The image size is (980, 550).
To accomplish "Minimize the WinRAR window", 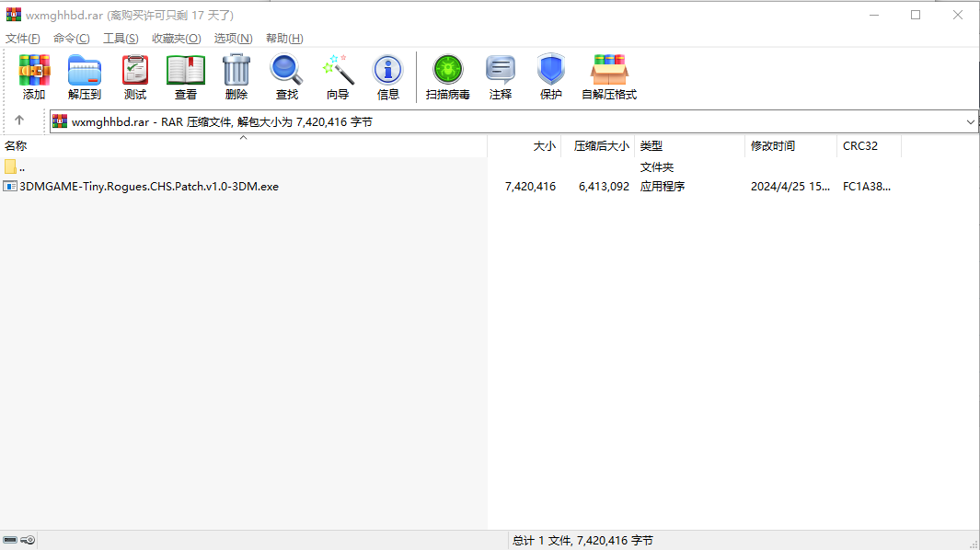I will tap(874, 15).
